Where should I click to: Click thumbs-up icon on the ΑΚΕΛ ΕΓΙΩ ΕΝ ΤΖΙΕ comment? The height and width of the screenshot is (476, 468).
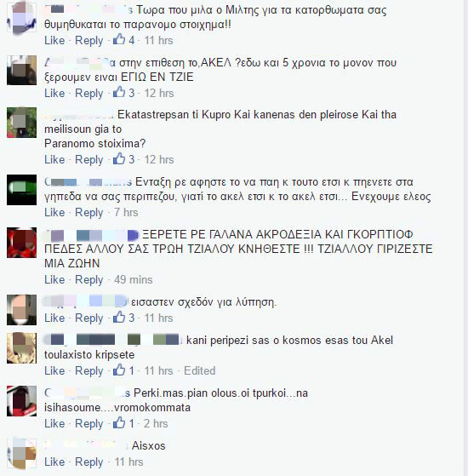[119, 92]
